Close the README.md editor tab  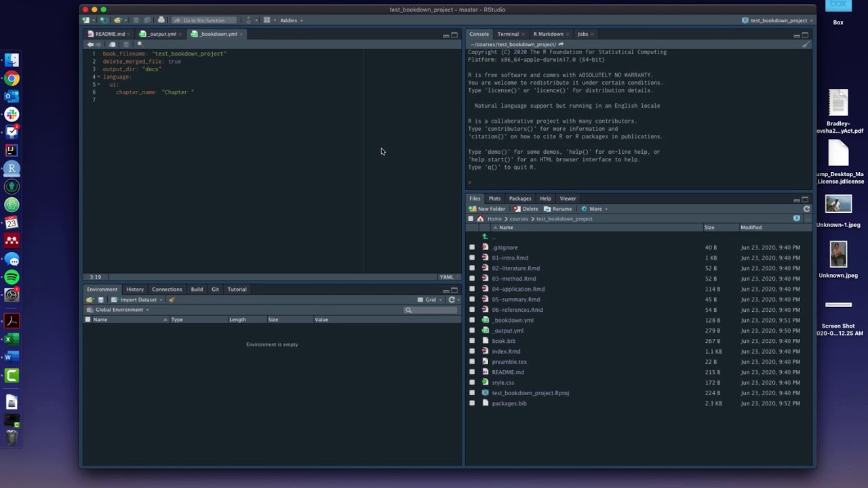click(x=130, y=35)
